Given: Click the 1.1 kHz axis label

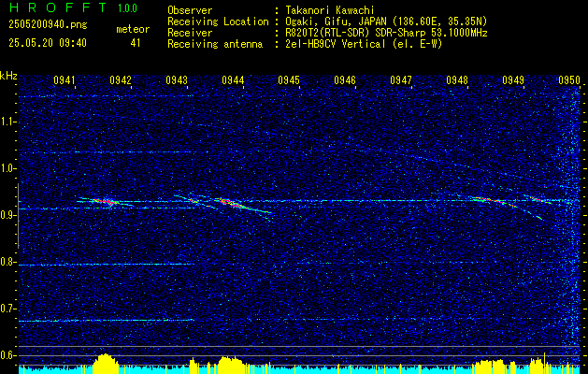Looking at the screenshot, I should coord(8,122).
